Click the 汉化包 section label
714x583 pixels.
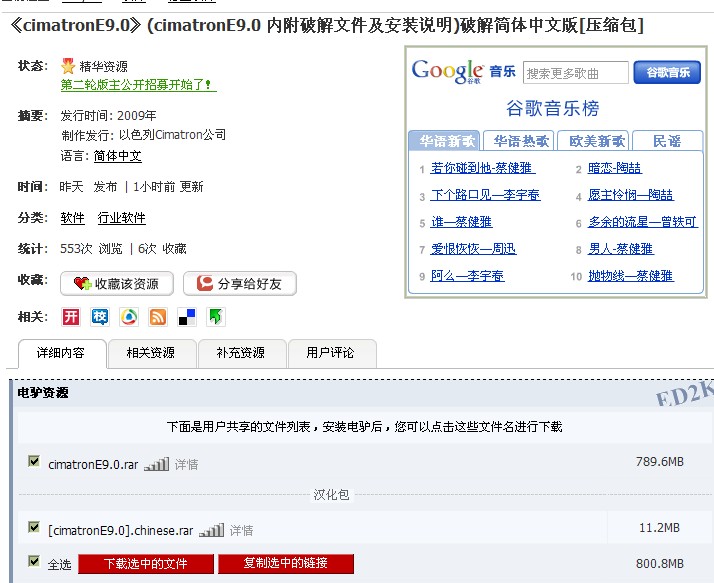click(x=331, y=495)
